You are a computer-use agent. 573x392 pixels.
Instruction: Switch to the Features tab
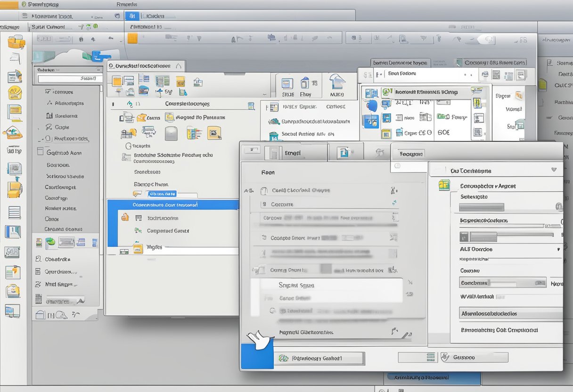tap(411, 153)
